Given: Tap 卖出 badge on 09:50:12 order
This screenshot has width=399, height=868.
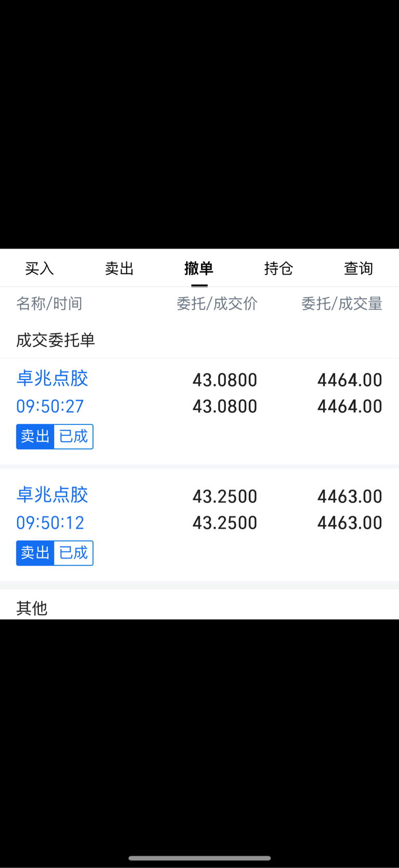Looking at the screenshot, I should (x=35, y=553).
